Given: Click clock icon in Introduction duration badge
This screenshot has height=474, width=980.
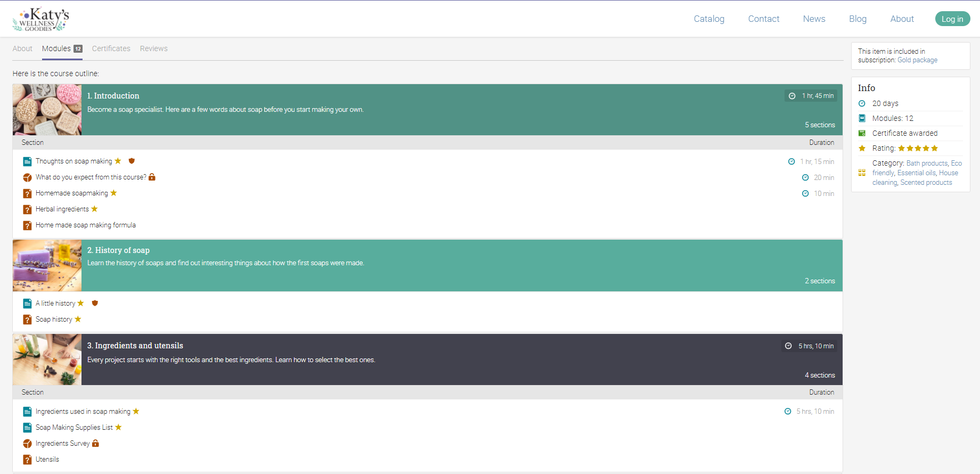Looking at the screenshot, I should click(x=792, y=96).
